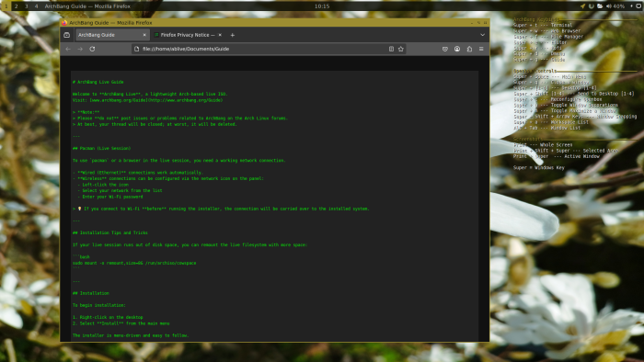
Task: Open the Firefox View icon
Action: [x=67, y=35]
